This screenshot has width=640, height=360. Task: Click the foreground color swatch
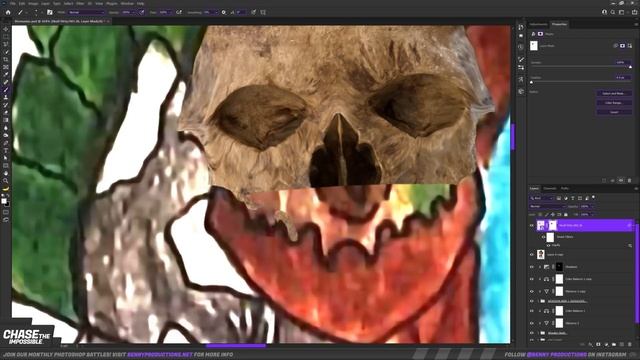pyautogui.click(x=4, y=201)
